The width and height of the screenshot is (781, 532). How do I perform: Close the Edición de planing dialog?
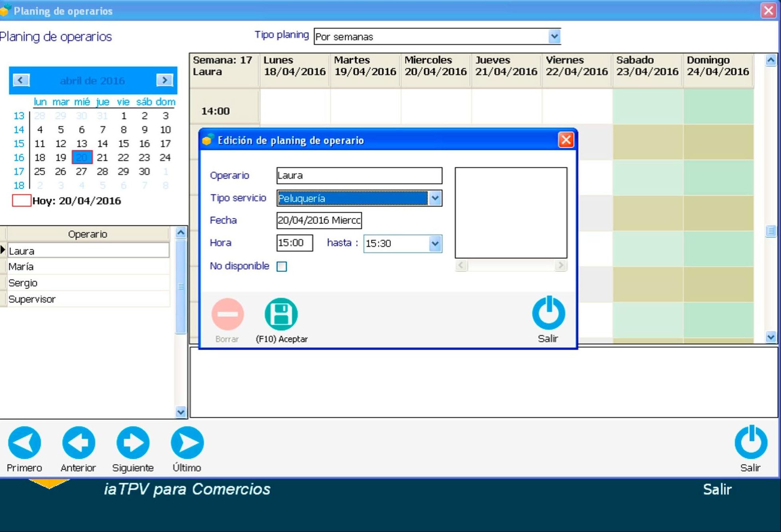[566, 140]
